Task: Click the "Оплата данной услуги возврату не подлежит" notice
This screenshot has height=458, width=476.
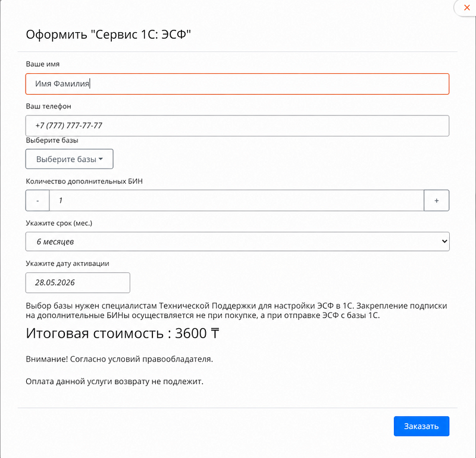Action: click(114, 381)
